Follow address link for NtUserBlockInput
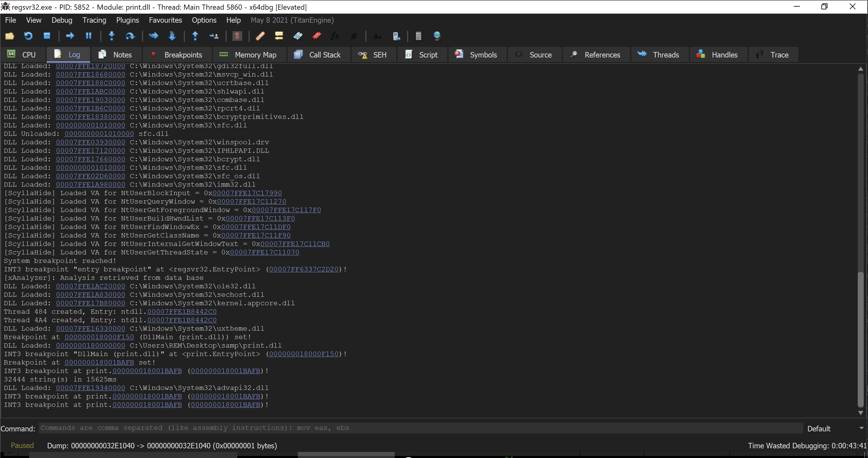 (247, 193)
